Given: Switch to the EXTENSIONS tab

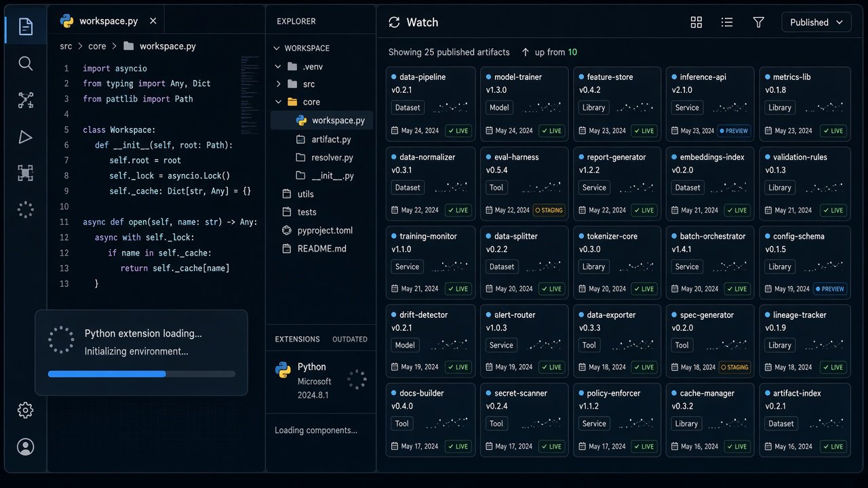Looking at the screenshot, I should click(x=297, y=339).
